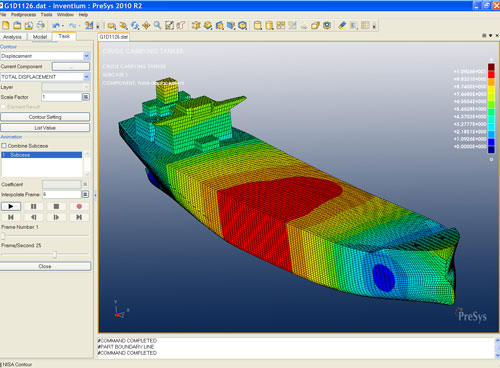Open the Displacement result type dropdown
500x368 pixels.
(86, 56)
